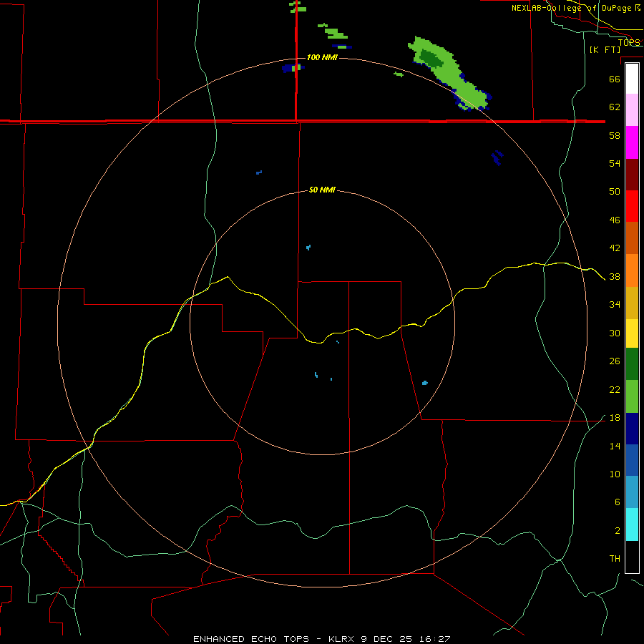Click the legend value 50

(x=615, y=191)
